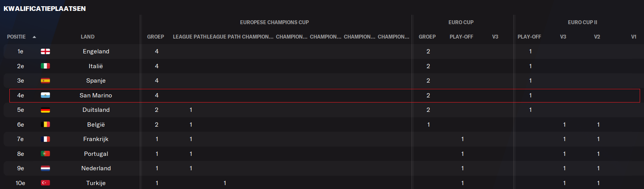This screenshot has height=189, width=644.
Task: Click the Euro Cup PLAY-OFF column header
Action: tap(461, 37)
